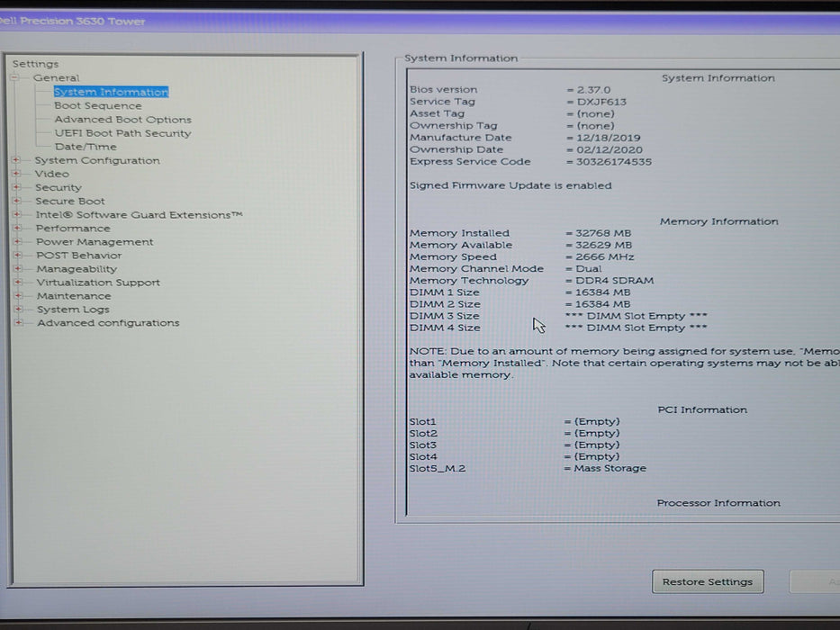The width and height of the screenshot is (840, 630).
Task: Click Memory Installed value 32768 MB
Action: [x=604, y=233]
